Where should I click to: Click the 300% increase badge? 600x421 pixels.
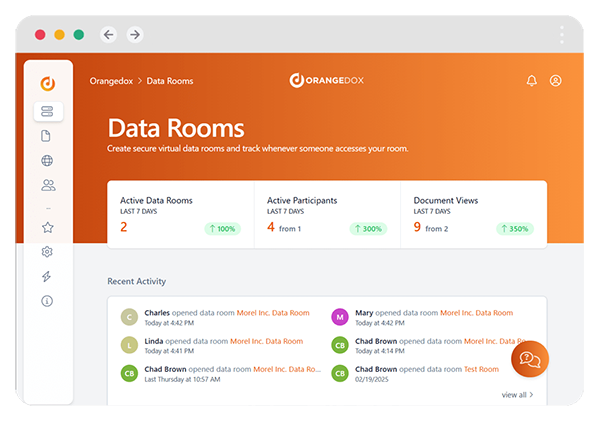pos(368,229)
